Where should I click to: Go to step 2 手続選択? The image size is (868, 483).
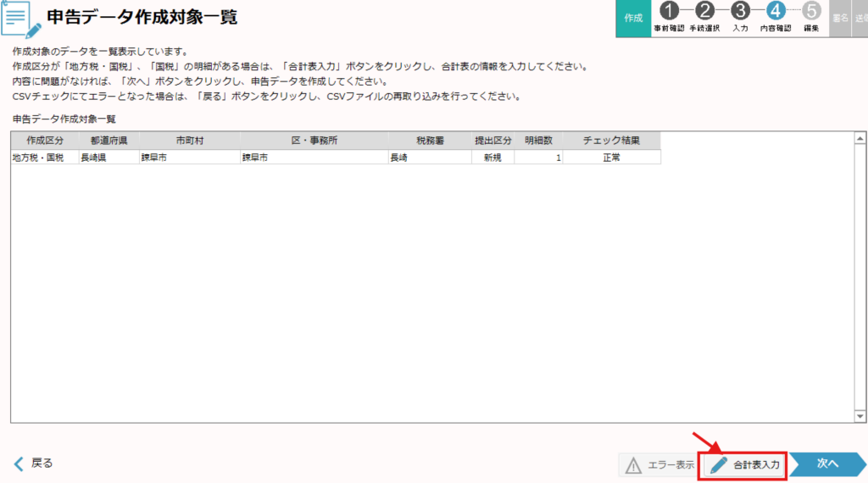pos(704,12)
